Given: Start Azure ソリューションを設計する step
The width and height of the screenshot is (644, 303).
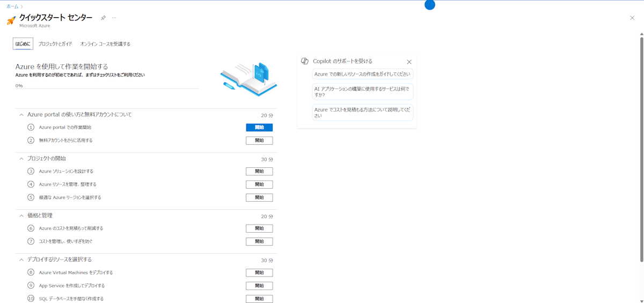Looking at the screenshot, I should pyautogui.click(x=259, y=172).
